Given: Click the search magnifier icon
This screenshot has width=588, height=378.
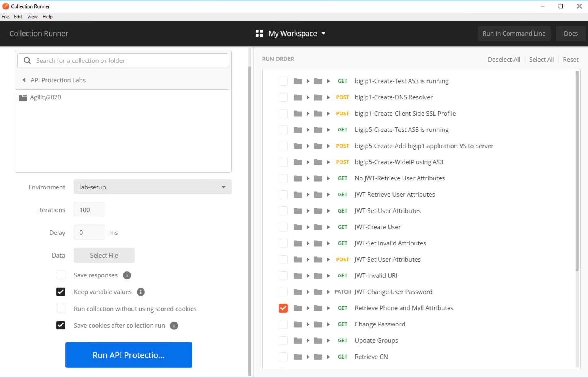Looking at the screenshot, I should pos(27,60).
